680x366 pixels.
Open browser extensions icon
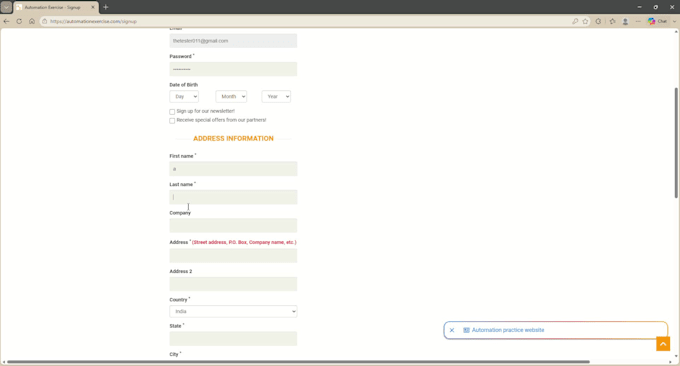598,21
